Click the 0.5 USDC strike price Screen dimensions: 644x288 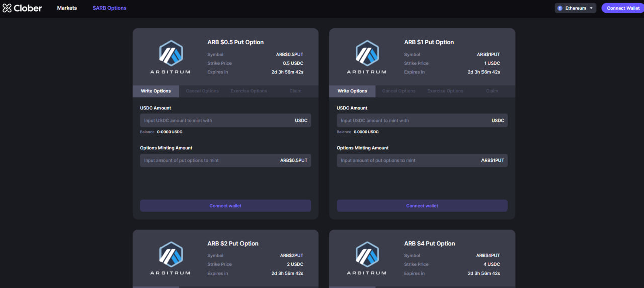point(293,63)
